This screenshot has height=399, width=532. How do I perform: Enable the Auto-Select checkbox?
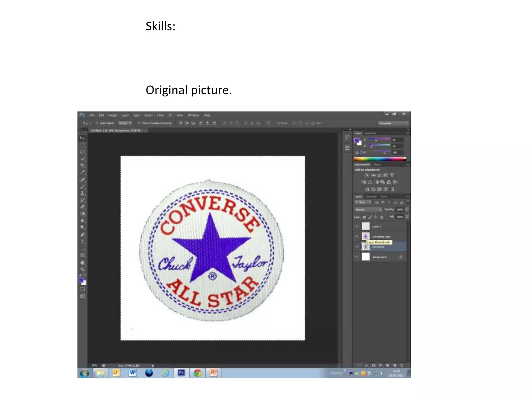[97, 123]
